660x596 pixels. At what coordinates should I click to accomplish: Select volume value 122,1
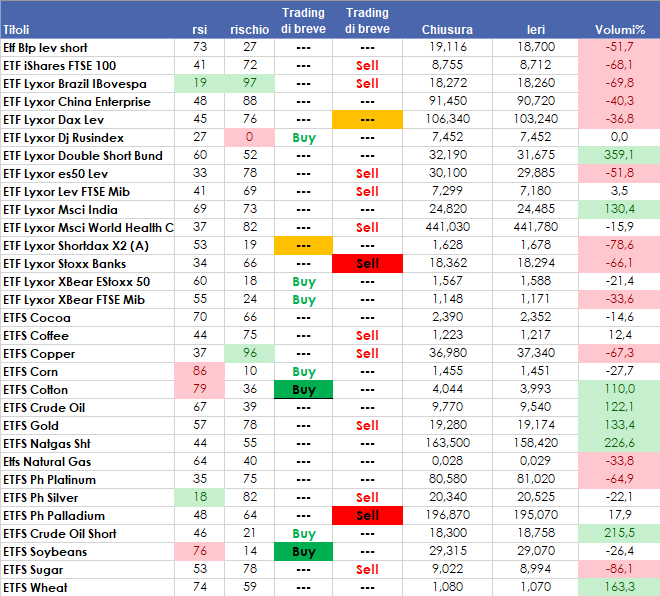[619, 407]
